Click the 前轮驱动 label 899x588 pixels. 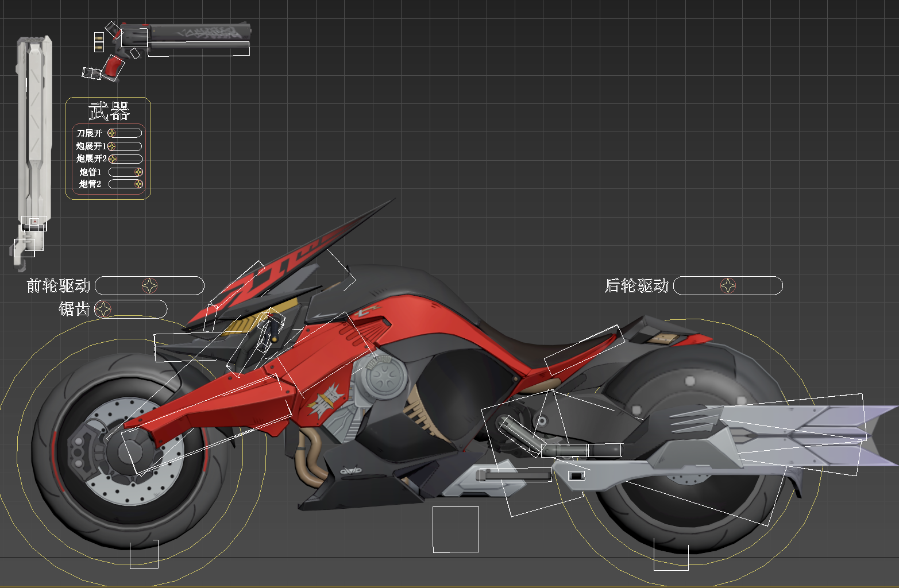(59, 285)
